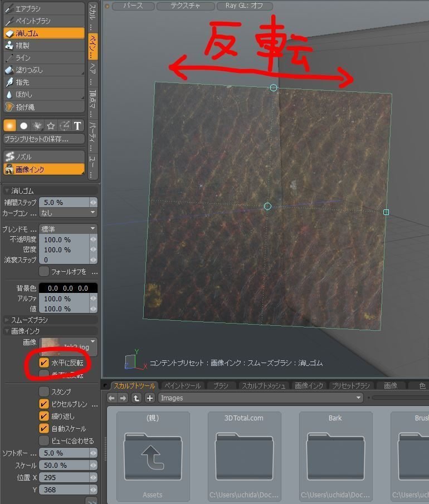The width and height of the screenshot is (429, 504).
Task: Select the ぼかし blur tool
Action: [x=44, y=94]
